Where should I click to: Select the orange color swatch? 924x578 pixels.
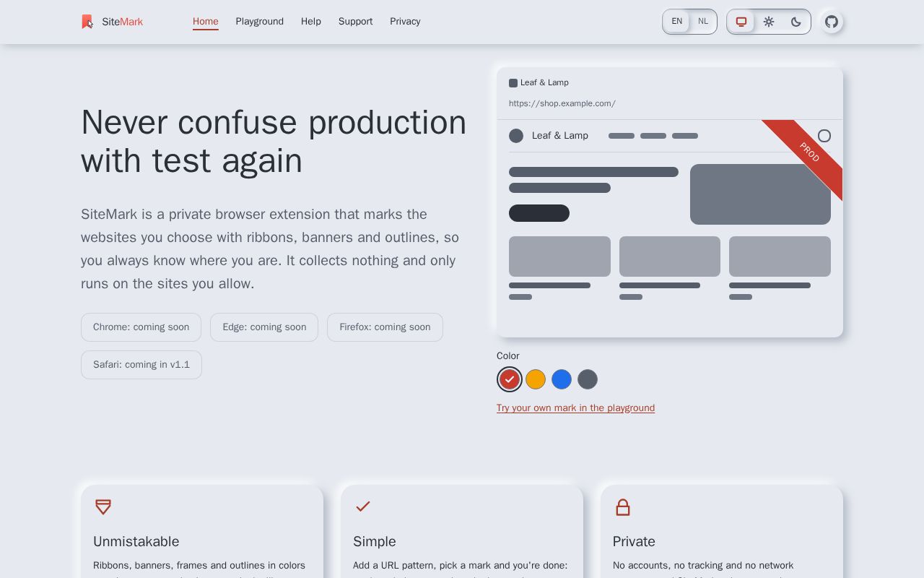coord(536,379)
